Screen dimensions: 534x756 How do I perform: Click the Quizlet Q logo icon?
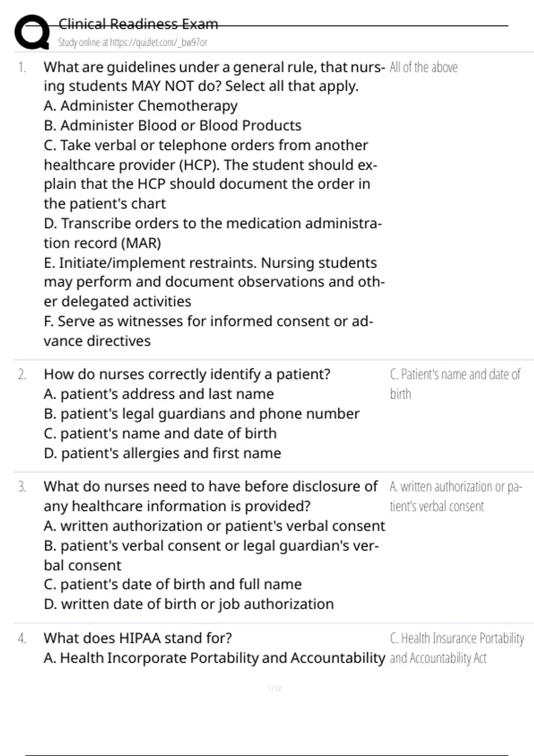32,32
